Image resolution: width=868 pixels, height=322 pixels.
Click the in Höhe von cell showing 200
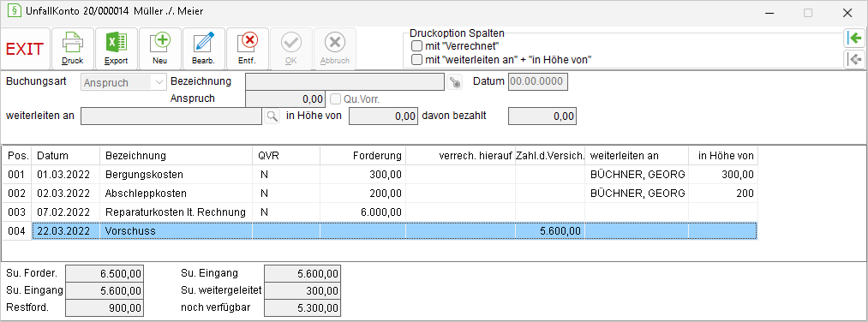(723, 194)
